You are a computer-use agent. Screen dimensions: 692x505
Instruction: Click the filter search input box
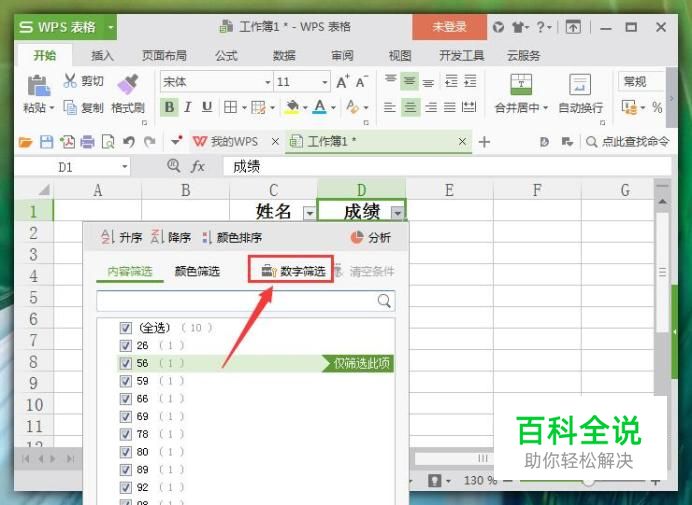tap(246, 301)
